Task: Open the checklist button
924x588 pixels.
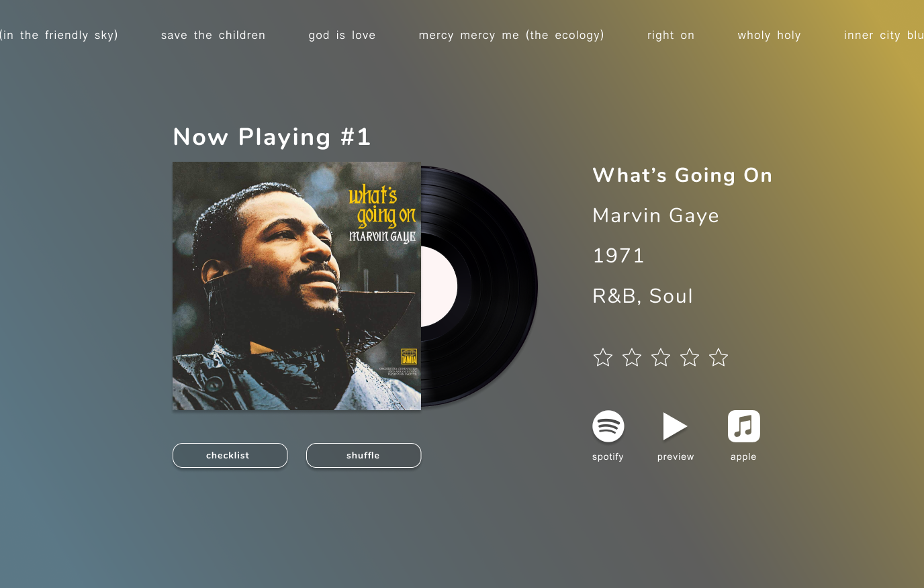Action: point(230,455)
